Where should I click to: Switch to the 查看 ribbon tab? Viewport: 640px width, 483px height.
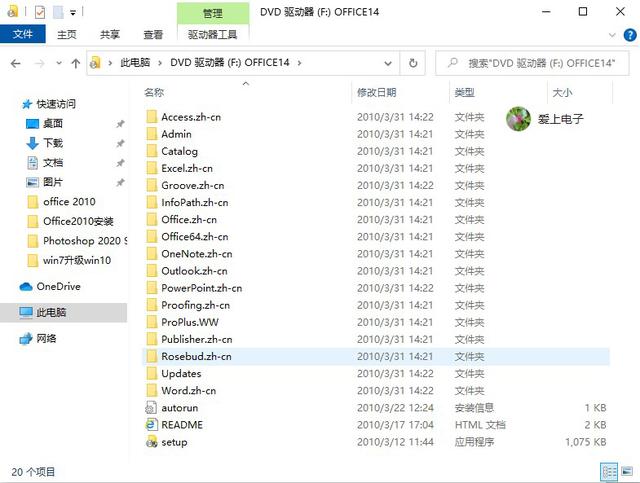coord(153,35)
